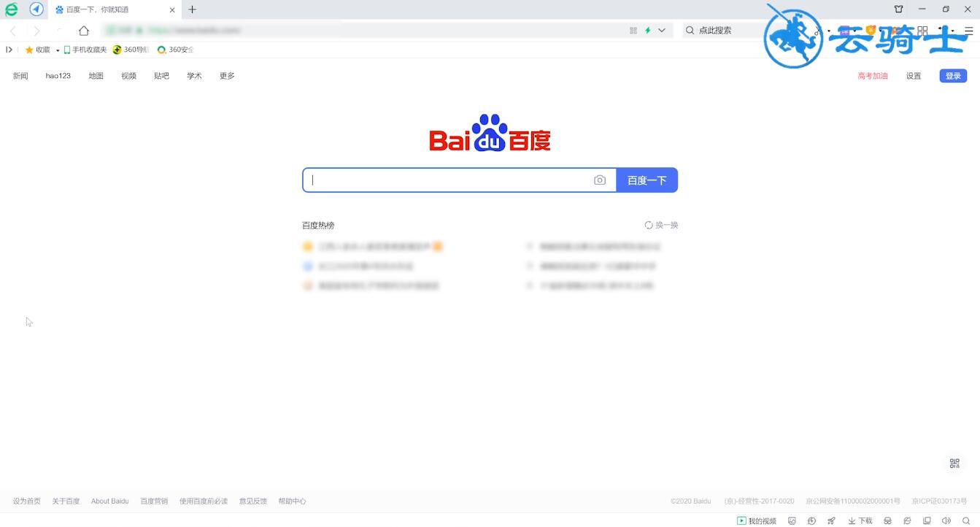Click the address bar QR code icon
This screenshot has width=980, height=527.
coord(633,31)
